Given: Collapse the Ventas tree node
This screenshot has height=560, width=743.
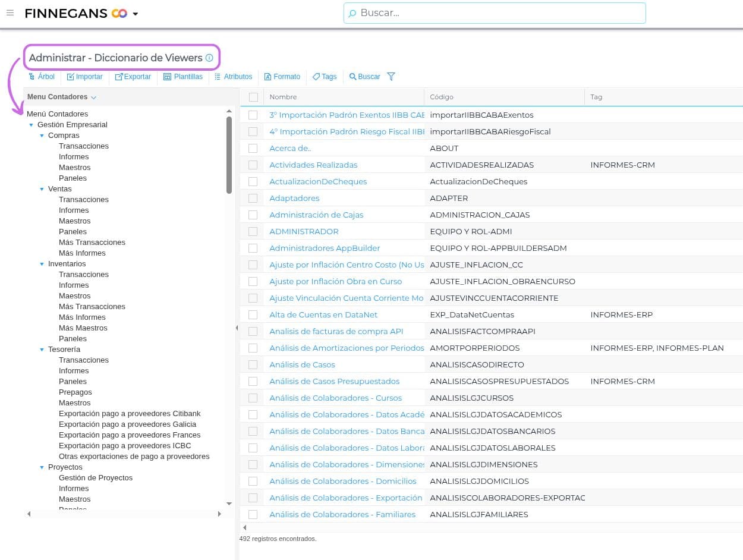Looking at the screenshot, I should (42, 189).
